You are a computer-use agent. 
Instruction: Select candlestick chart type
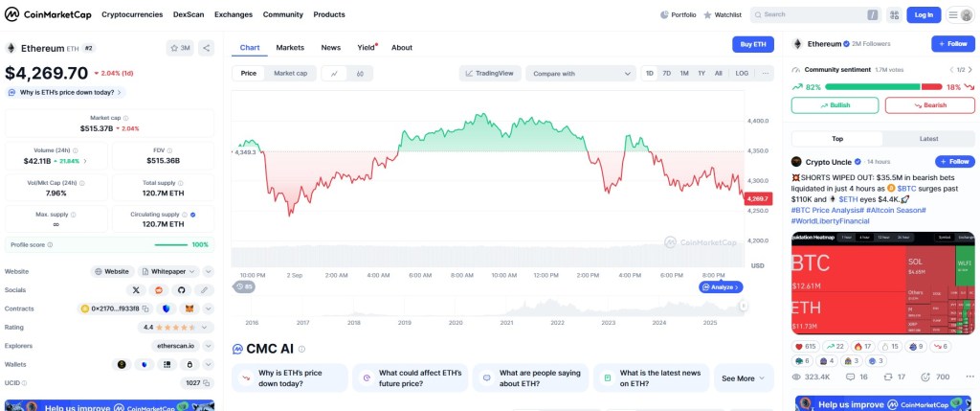point(361,73)
